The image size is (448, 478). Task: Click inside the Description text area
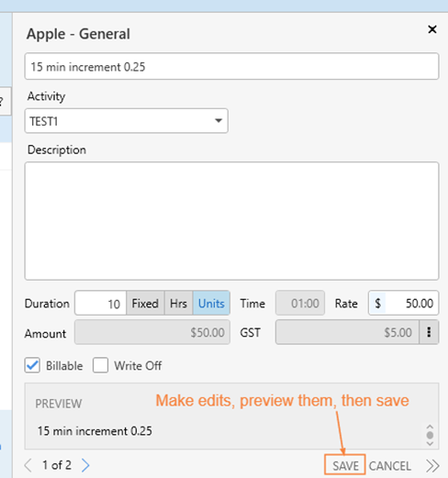coord(231,221)
